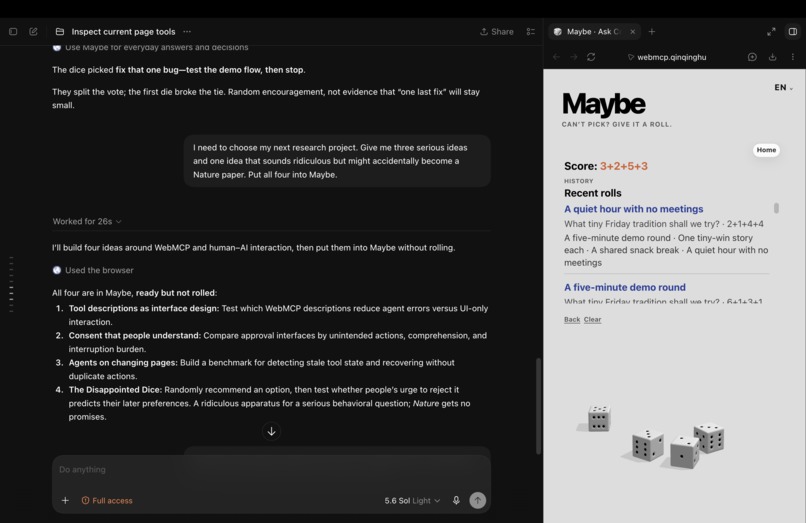The height and width of the screenshot is (523, 806).
Task: Close the Maybe browser tab
Action: 632,31
